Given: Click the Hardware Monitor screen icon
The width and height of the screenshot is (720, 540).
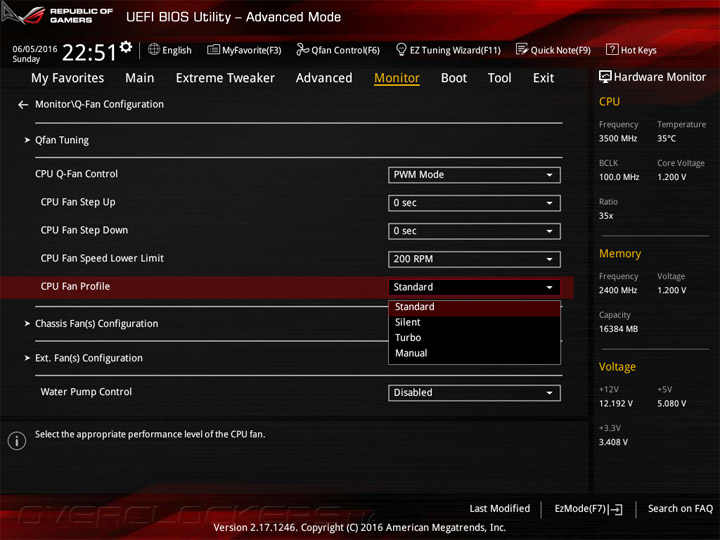Looking at the screenshot, I should (x=605, y=77).
